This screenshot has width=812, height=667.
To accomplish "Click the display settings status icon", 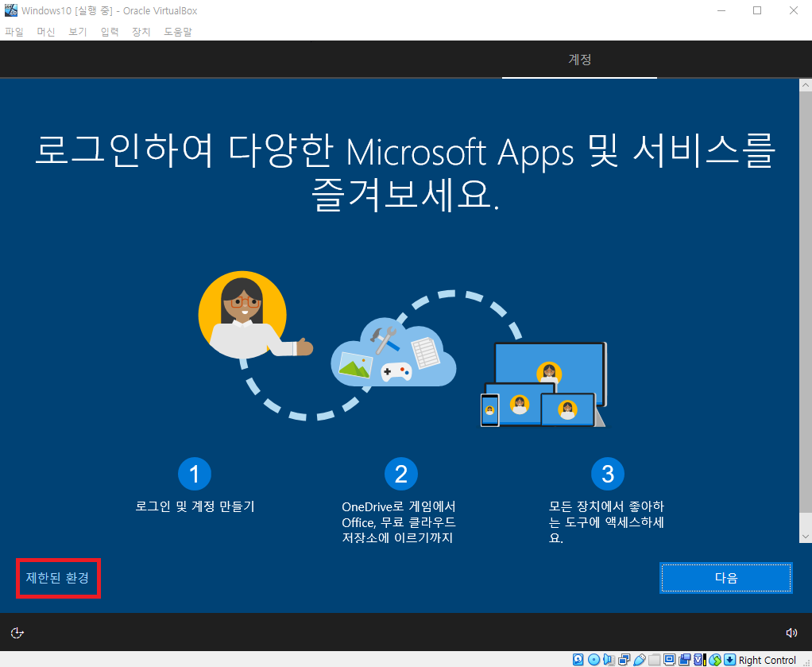I will (x=669, y=659).
